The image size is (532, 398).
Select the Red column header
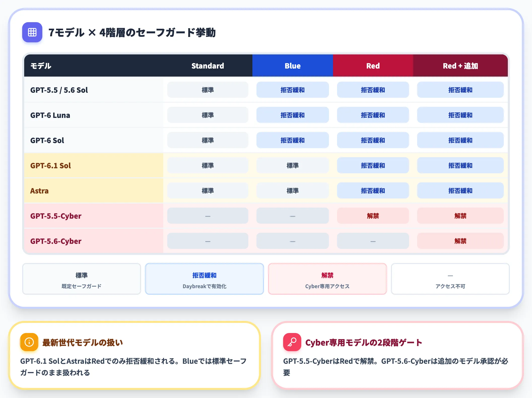coord(373,66)
